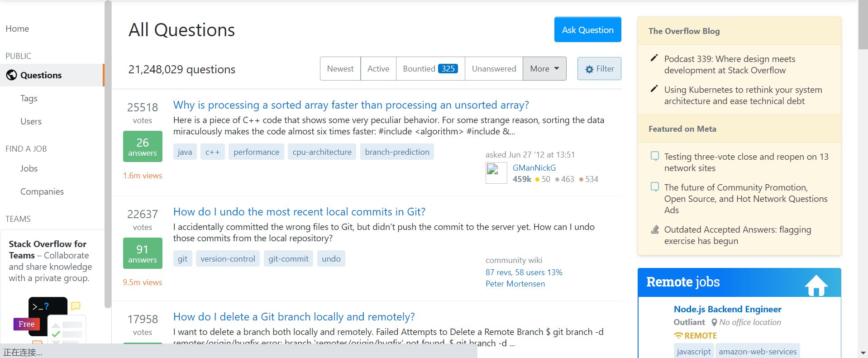Click the wifi icon beside the REMOTE label
The height and width of the screenshot is (358, 868).
click(678, 335)
